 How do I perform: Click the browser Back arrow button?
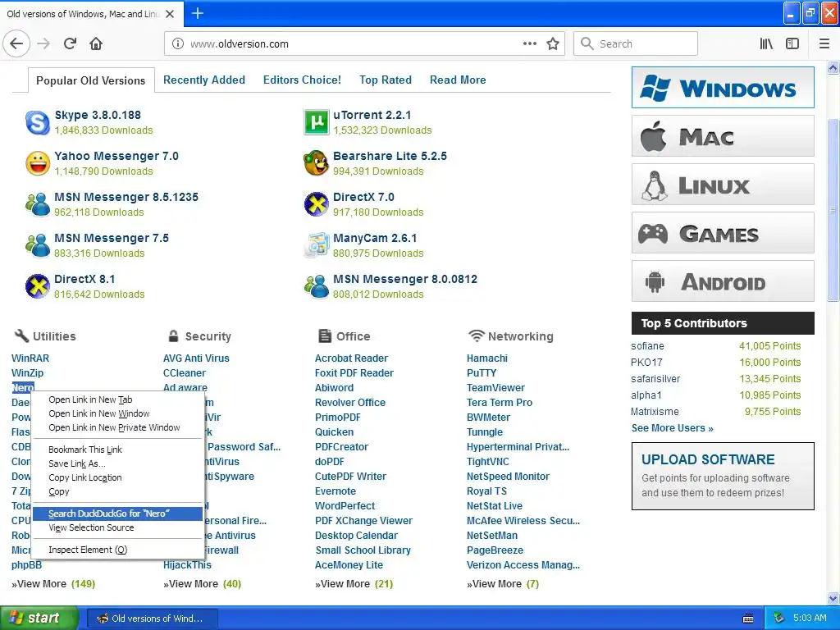coord(16,44)
